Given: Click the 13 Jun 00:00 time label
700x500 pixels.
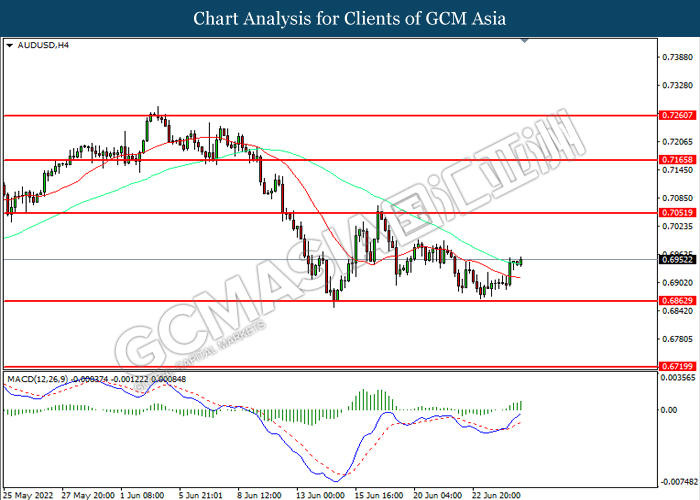Looking at the screenshot, I should click(x=320, y=496).
